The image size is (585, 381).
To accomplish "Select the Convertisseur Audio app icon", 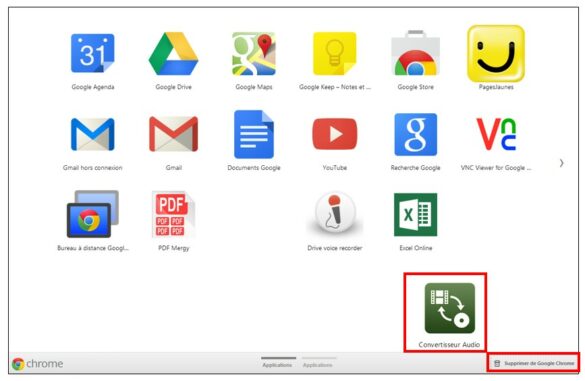I will [450, 308].
